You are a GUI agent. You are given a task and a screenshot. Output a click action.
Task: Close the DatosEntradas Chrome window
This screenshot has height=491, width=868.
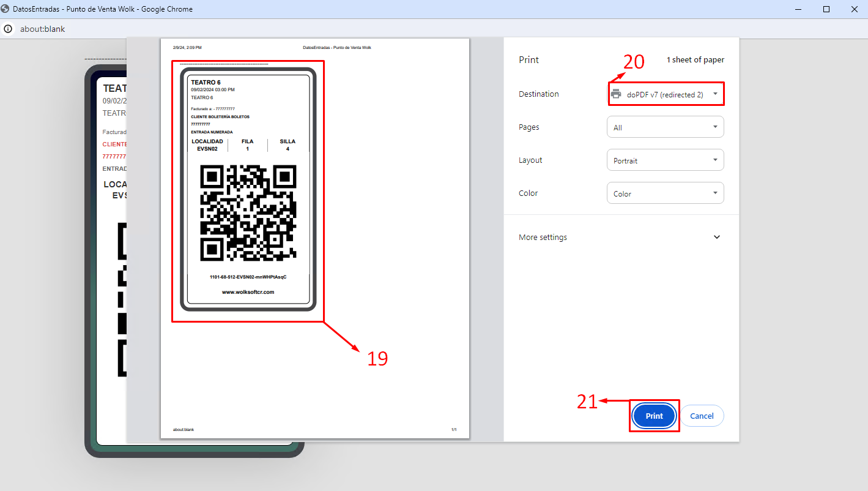[854, 9]
